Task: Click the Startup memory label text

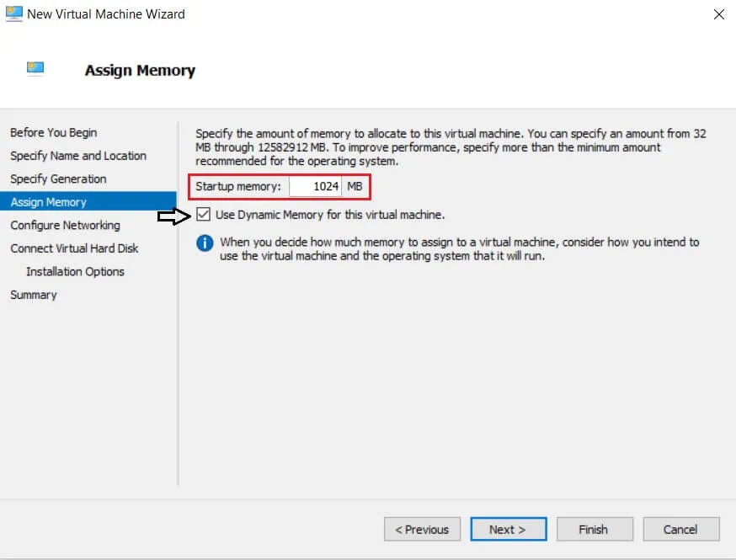Action: pyautogui.click(x=238, y=186)
